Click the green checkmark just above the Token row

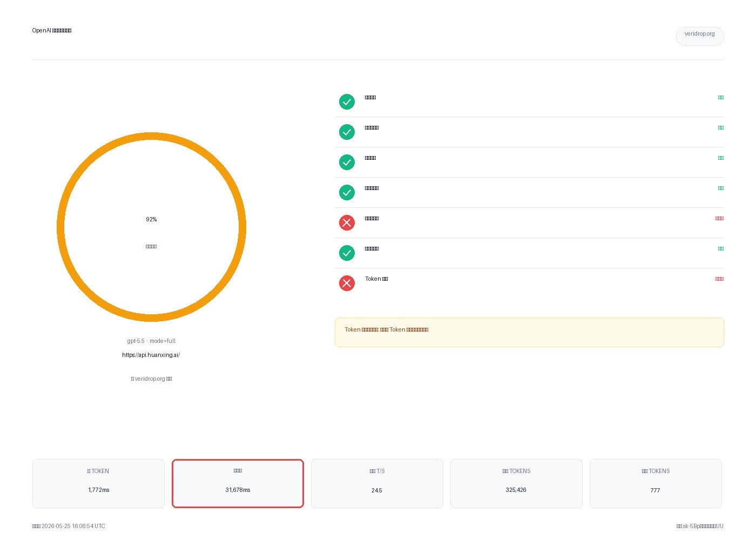(x=347, y=253)
